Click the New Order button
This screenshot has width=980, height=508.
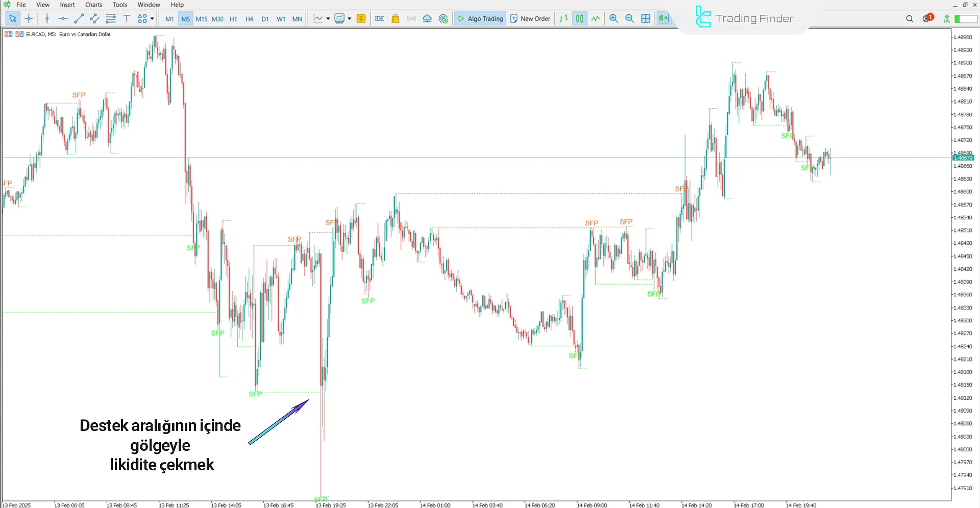530,19
